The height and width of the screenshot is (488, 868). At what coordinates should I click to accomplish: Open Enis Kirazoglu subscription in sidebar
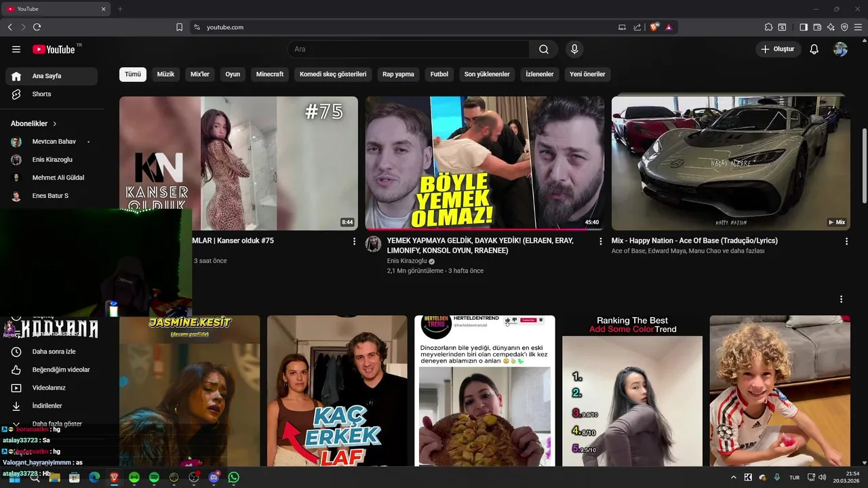(52, 159)
